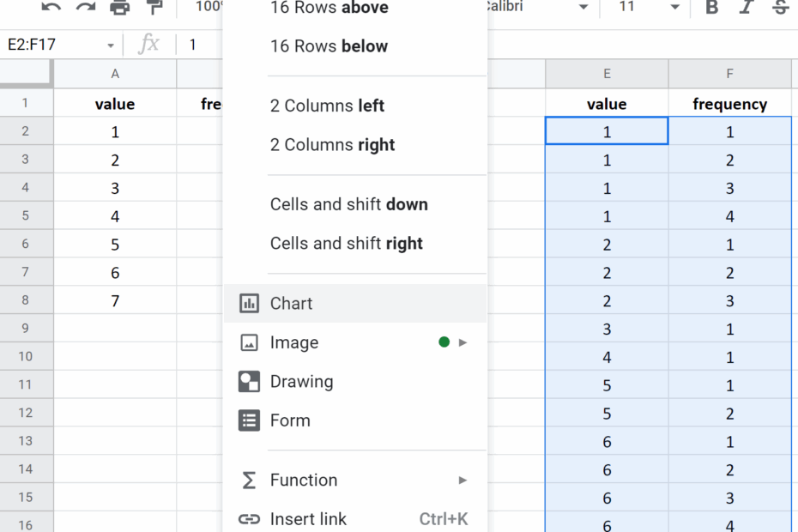798x532 pixels.
Task: Click the 'frequency' header cell
Action: (x=730, y=104)
